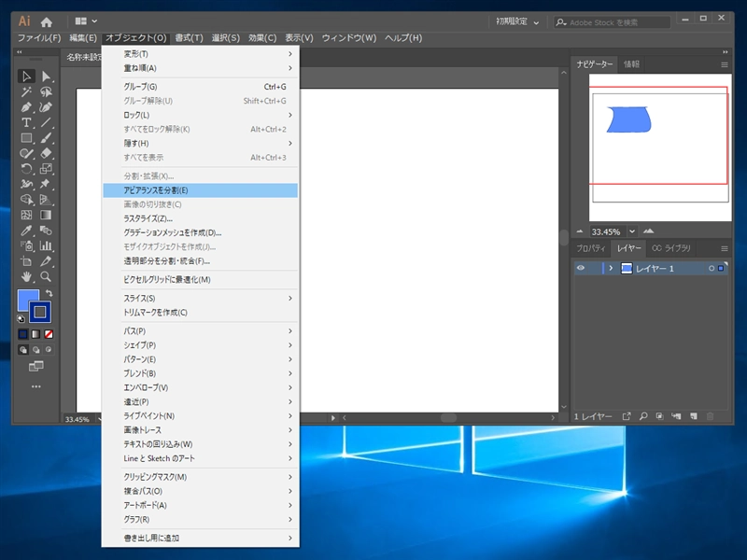Switch to Draw Normal mode
747x560 pixels.
tap(22, 350)
